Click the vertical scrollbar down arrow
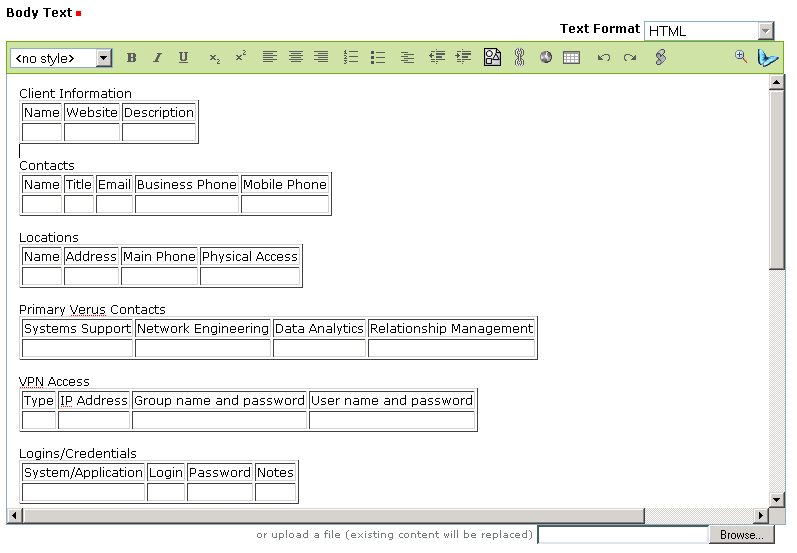 (x=777, y=499)
